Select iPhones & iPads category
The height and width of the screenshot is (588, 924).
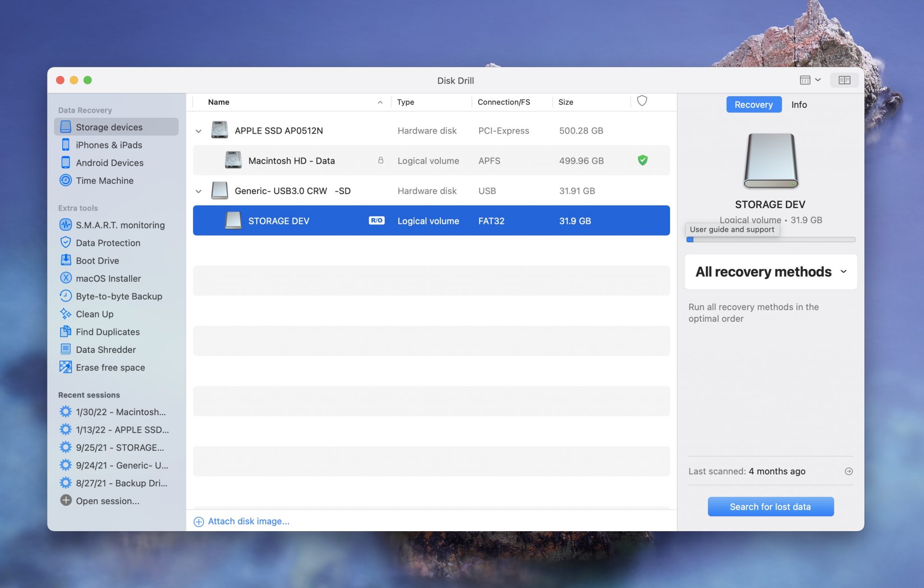(x=109, y=145)
